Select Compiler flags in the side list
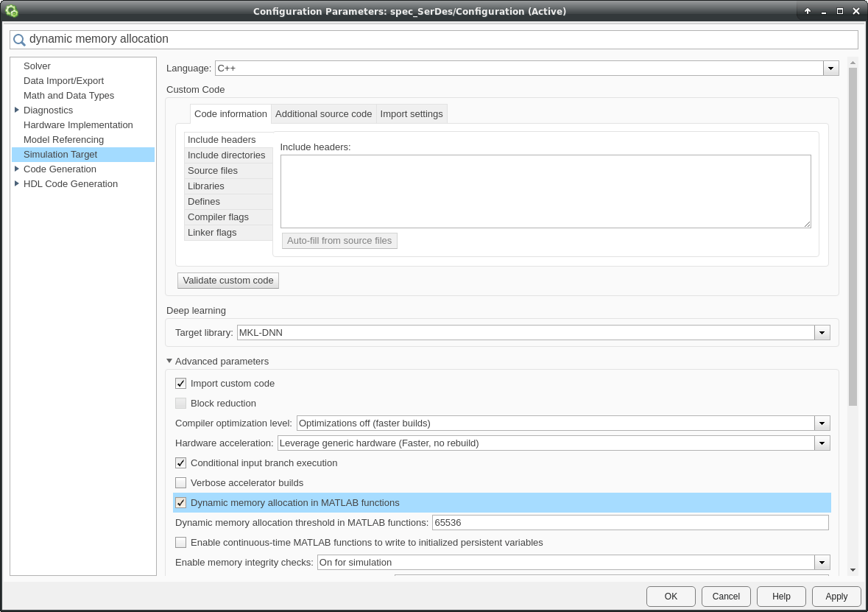868x612 pixels. (x=218, y=217)
